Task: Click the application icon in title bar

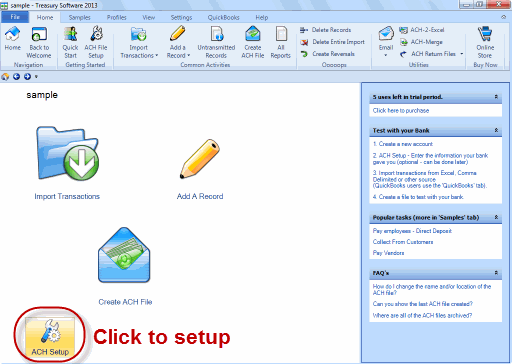Action: tap(4, 6)
